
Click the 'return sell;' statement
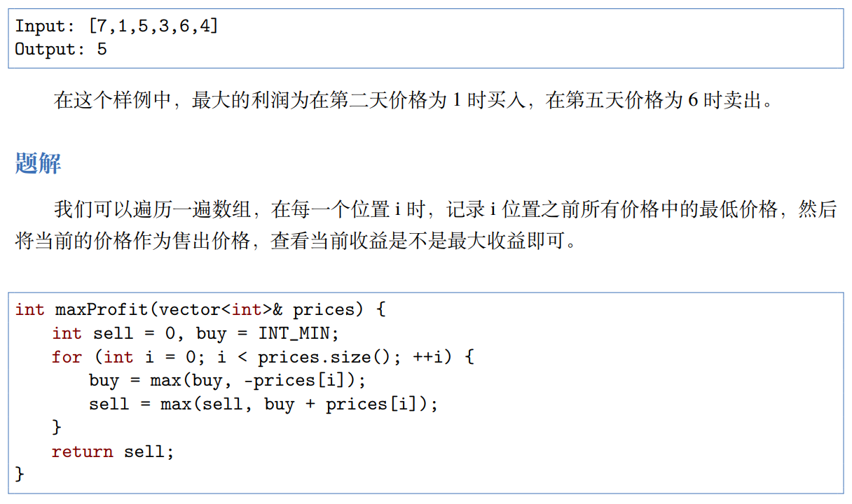point(113,451)
